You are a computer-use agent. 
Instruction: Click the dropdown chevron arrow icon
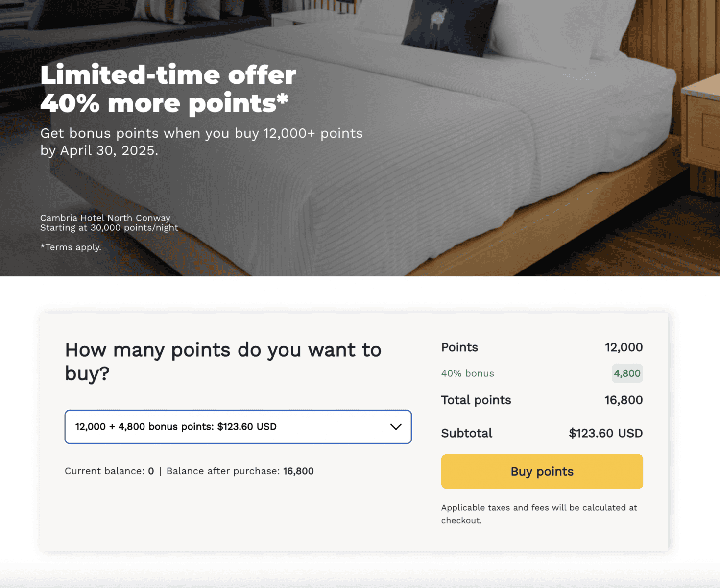click(396, 427)
